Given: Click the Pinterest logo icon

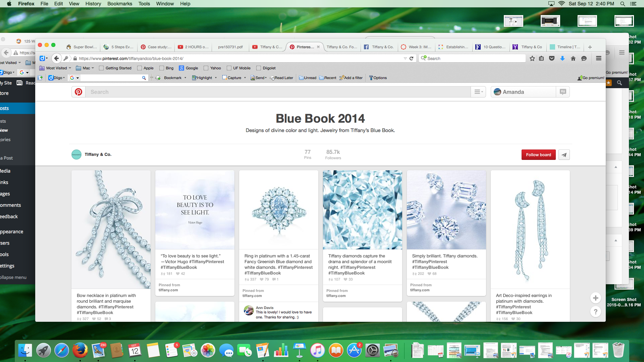Looking at the screenshot, I should point(78,92).
